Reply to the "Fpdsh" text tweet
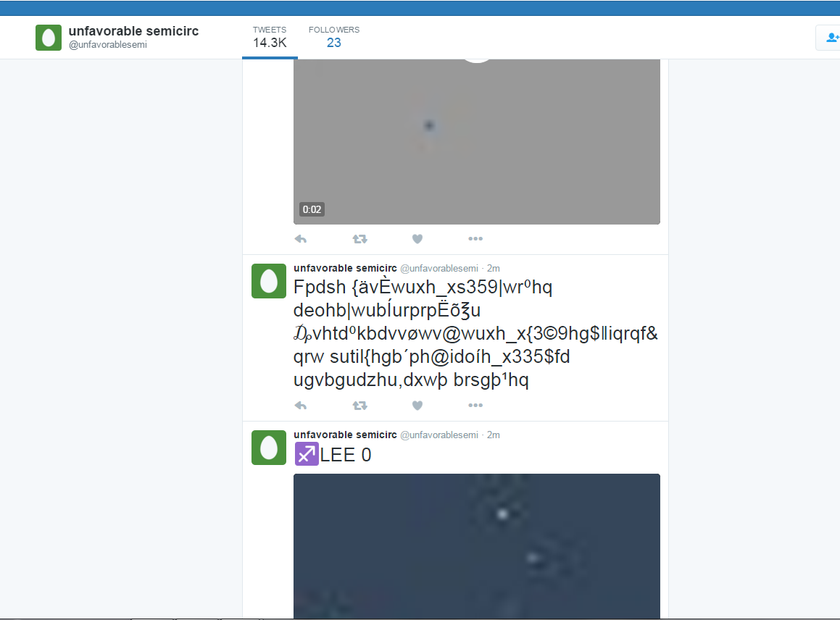Viewport: 840px width, 620px height. (301, 406)
